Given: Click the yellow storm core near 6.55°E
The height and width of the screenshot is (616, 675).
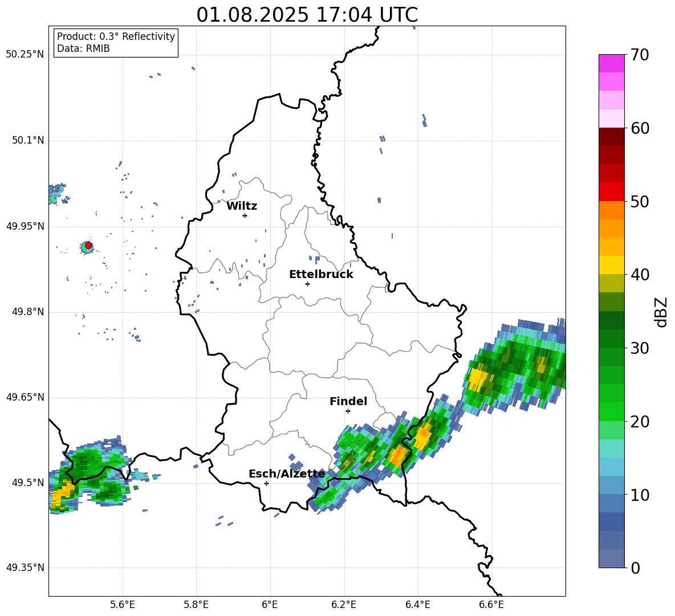Looking at the screenshot, I should (x=477, y=380).
